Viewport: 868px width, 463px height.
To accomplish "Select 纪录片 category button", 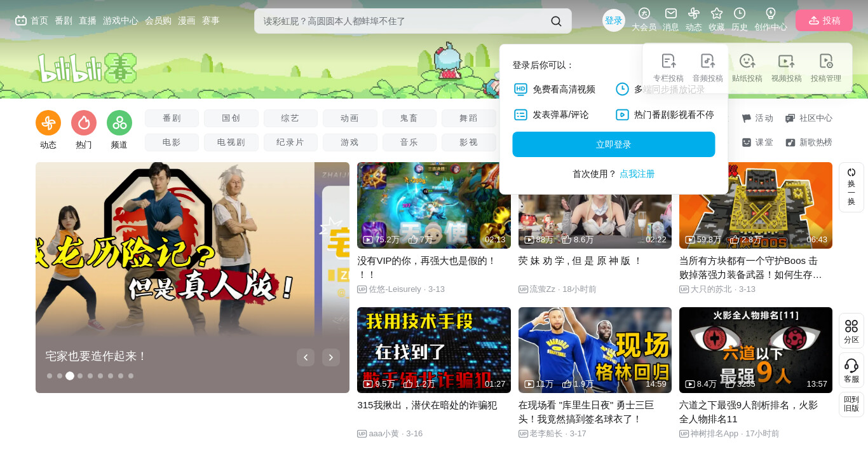I will click(x=290, y=142).
